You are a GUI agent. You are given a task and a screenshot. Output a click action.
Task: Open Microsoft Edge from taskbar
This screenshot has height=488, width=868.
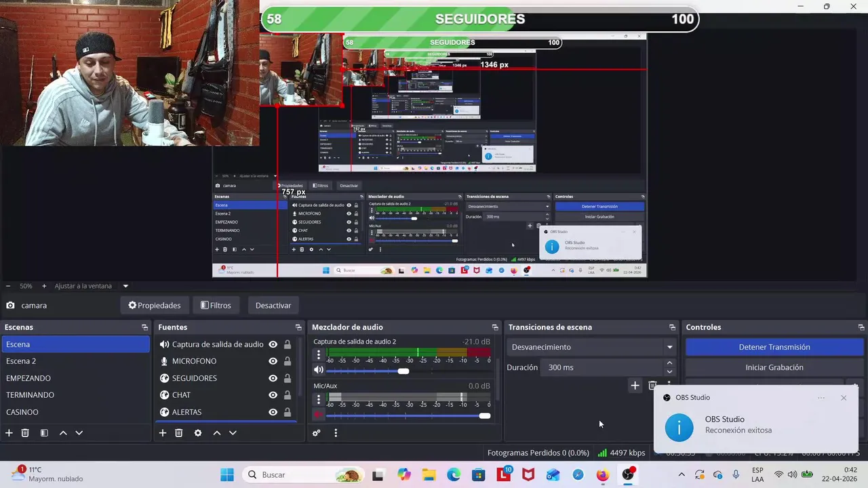coord(454,474)
